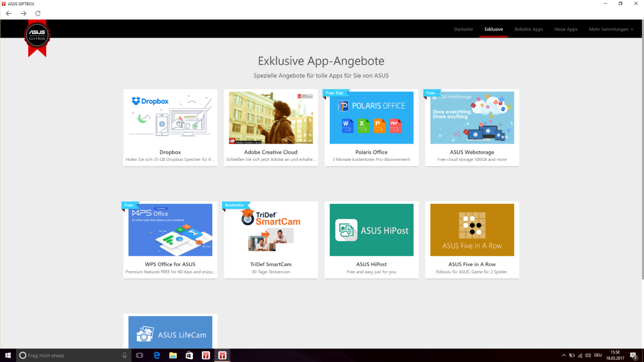This screenshot has height=362, width=644.
Task: Expand the Mehr Sammlungen dropdown
Action: 611,29
